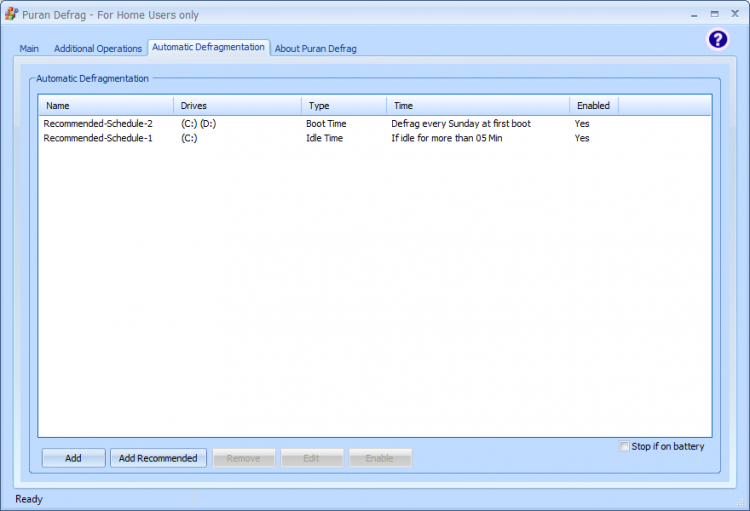Maximize the Puran Defrag window

point(714,14)
